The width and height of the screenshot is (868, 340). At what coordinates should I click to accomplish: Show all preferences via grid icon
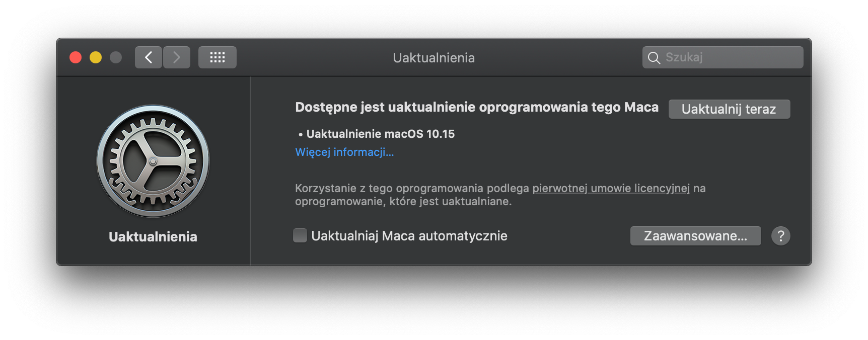(218, 57)
